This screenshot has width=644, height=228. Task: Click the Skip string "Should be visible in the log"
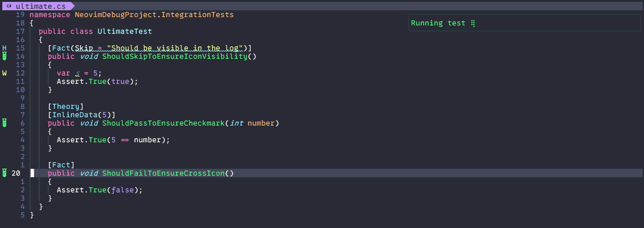click(175, 48)
